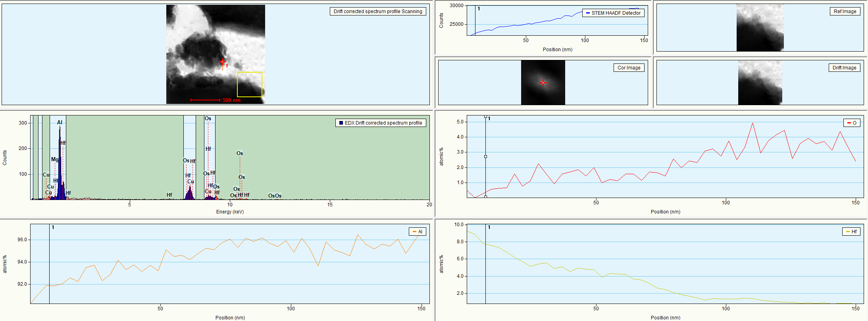Click the red cross marker on STEM image

[x=223, y=62]
